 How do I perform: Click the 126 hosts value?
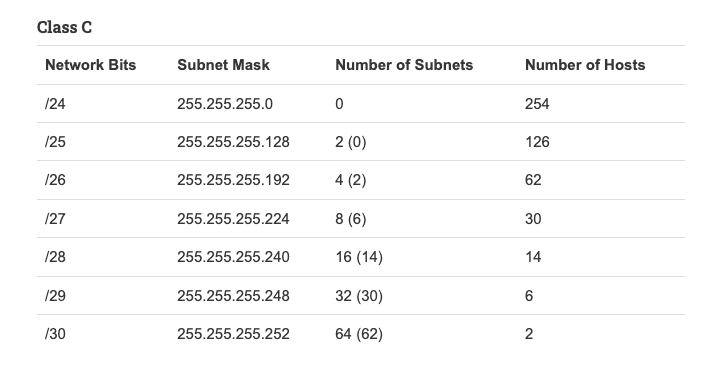click(x=537, y=142)
